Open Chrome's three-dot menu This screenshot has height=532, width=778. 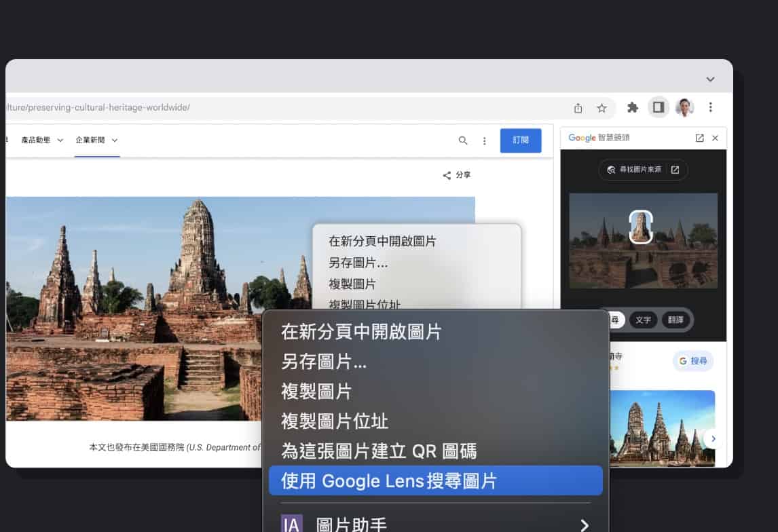[711, 107]
